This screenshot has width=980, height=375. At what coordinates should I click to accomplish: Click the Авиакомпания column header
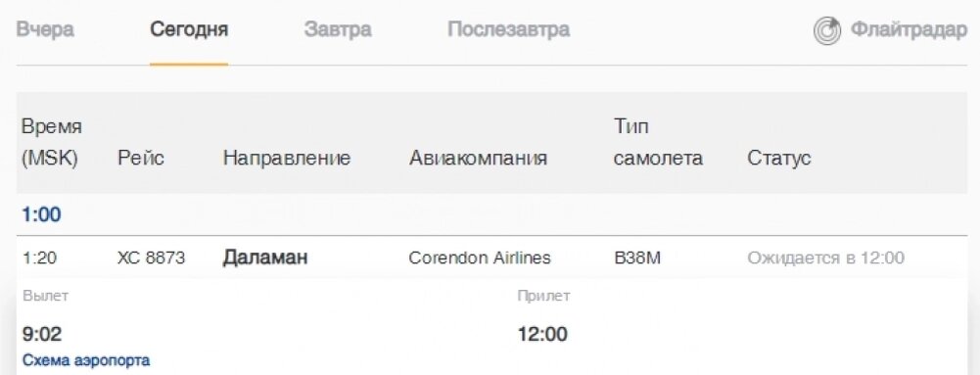click(478, 159)
